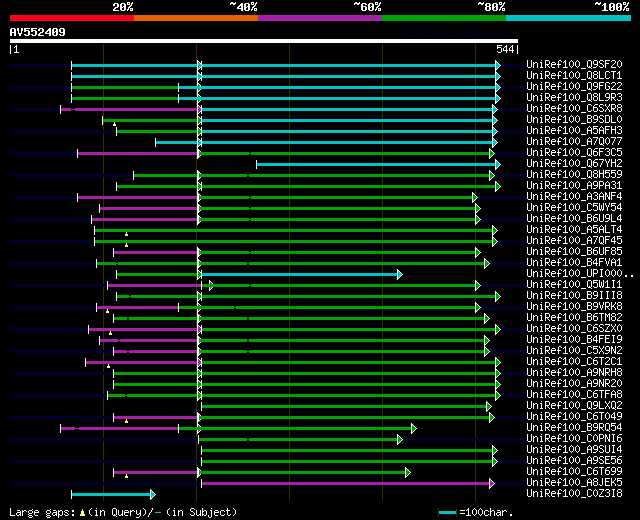640x520 pixels.
Task: Click the UniRef100_Q9LXQ2 label
Action: (574, 406)
